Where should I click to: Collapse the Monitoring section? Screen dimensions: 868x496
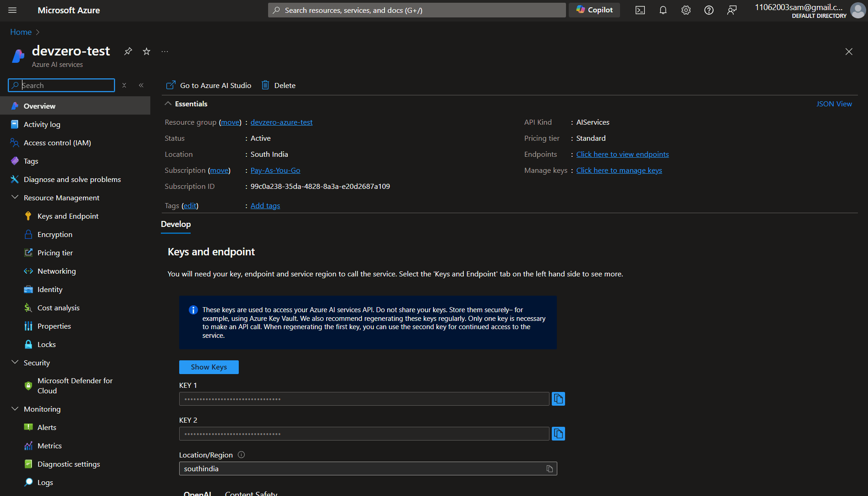coord(15,408)
